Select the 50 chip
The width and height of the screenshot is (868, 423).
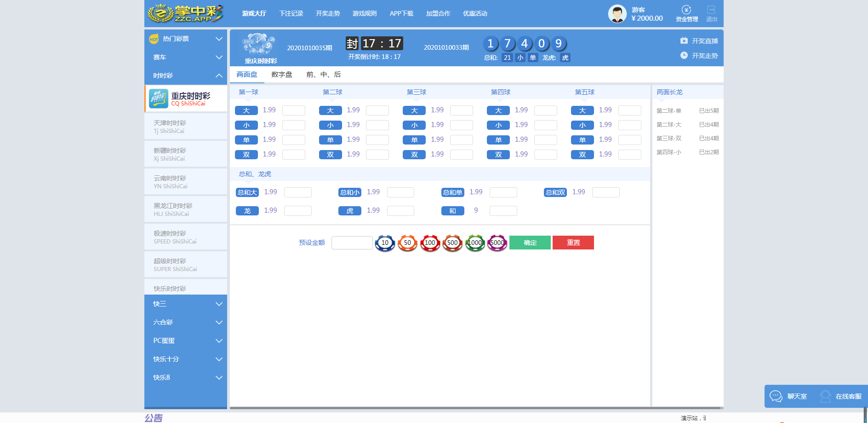[x=407, y=243]
